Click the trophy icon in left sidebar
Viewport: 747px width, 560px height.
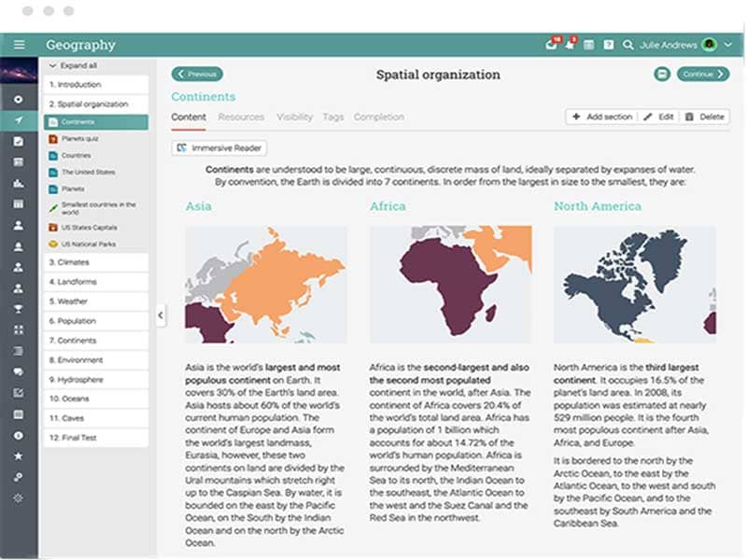click(x=19, y=307)
